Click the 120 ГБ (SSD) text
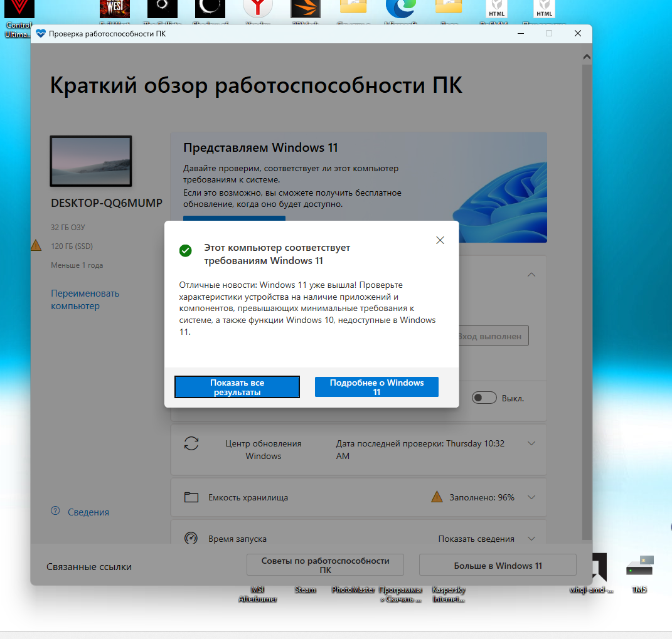 click(72, 246)
